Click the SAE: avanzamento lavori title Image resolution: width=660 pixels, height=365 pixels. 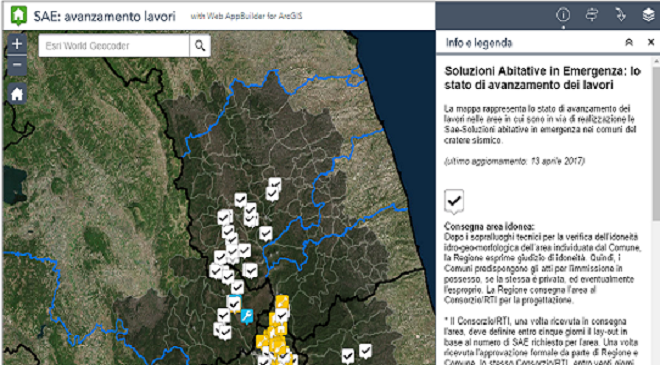(104, 16)
